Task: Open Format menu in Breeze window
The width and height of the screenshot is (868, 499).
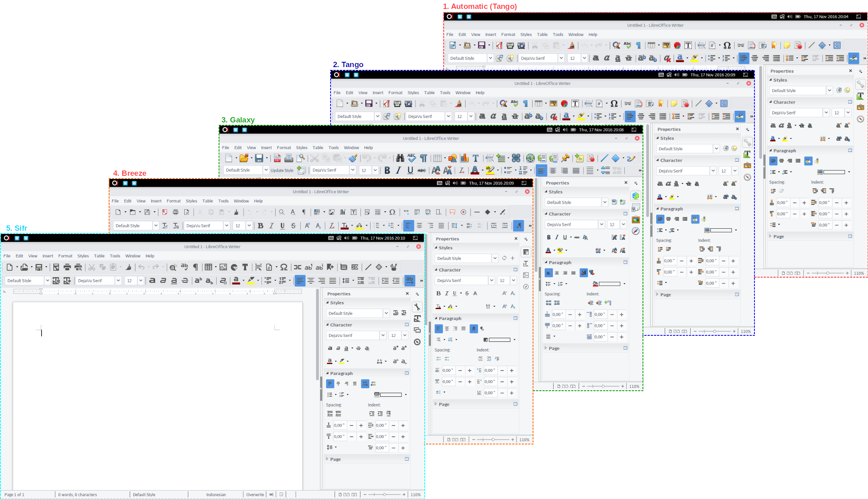Action: [x=174, y=201]
